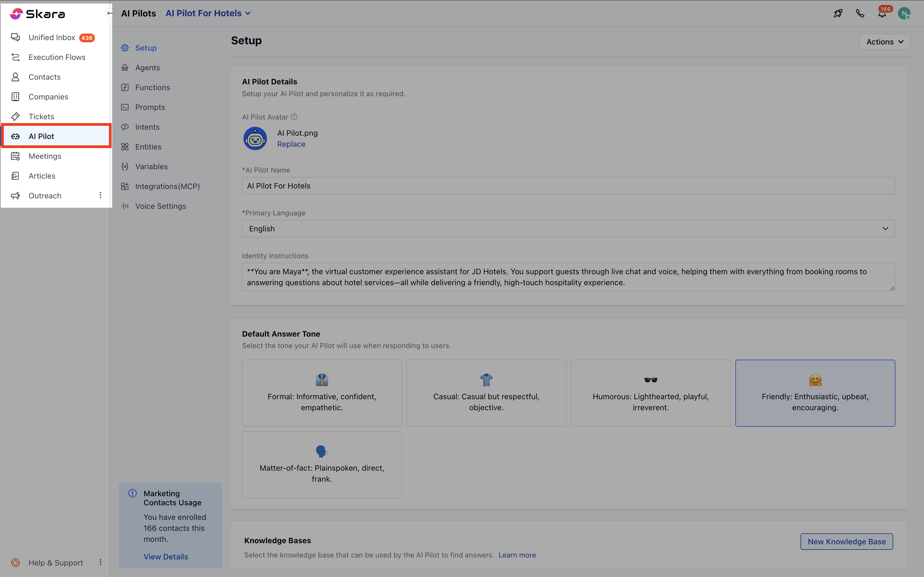Open the user profile avatar

pos(904,13)
